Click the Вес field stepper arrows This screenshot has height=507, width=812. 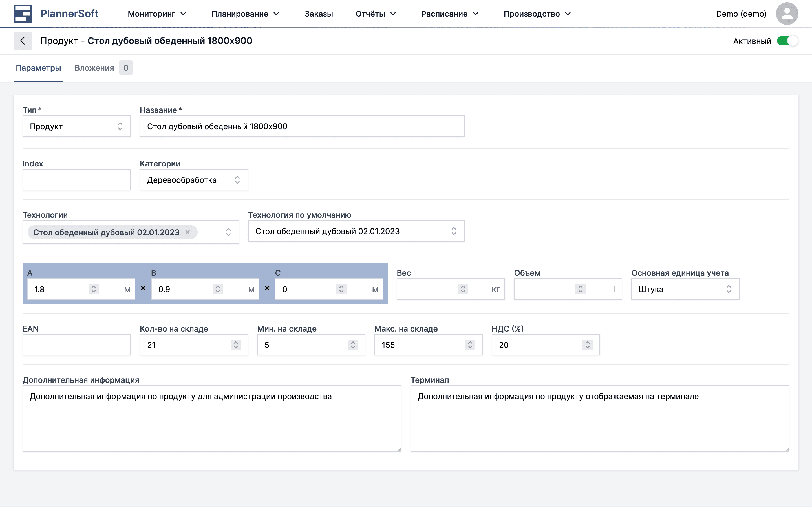(463, 289)
